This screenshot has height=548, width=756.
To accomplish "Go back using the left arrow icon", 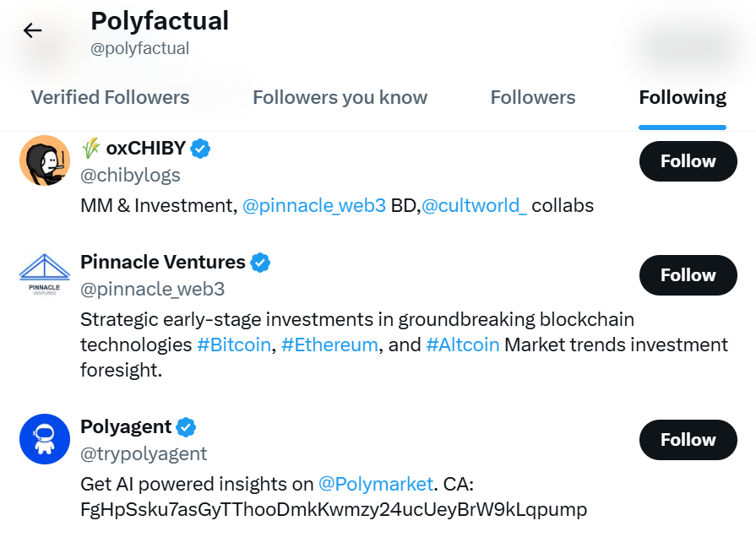I will [x=32, y=30].
